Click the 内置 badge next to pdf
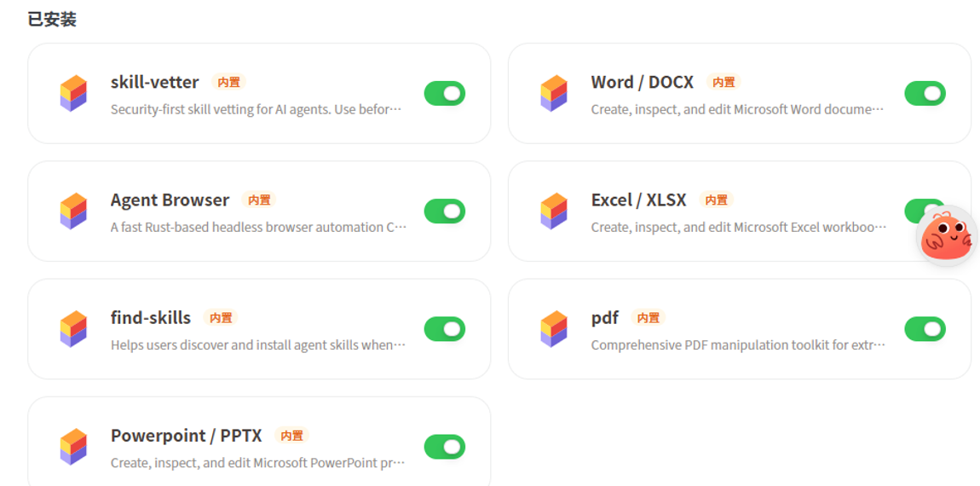This screenshot has width=980, height=486. pos(649,318)
